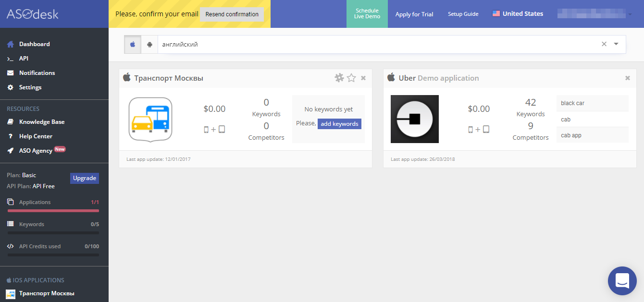The image size is (644, 302).
Task: Open the United States country dropdown
Action: 518,13
